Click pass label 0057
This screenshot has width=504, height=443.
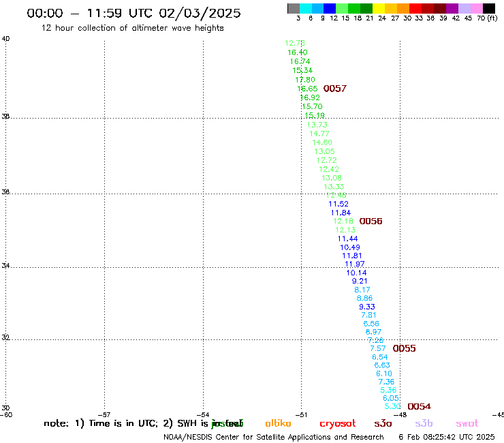click(335, 89)
